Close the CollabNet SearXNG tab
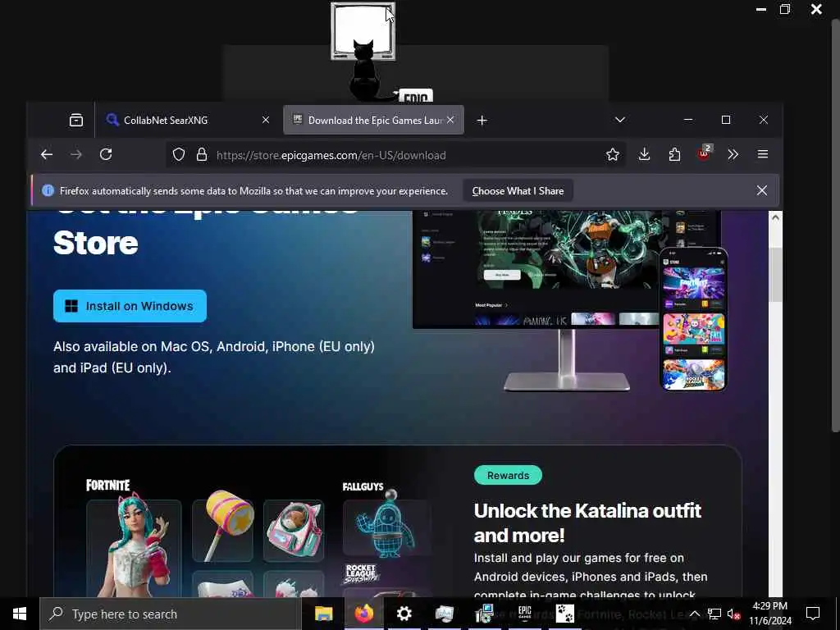 [x=266, y=120]
